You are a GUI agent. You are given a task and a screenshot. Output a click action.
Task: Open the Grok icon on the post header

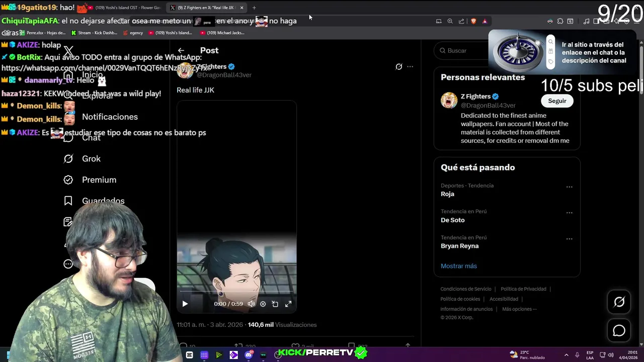click(x=399, y=66)
